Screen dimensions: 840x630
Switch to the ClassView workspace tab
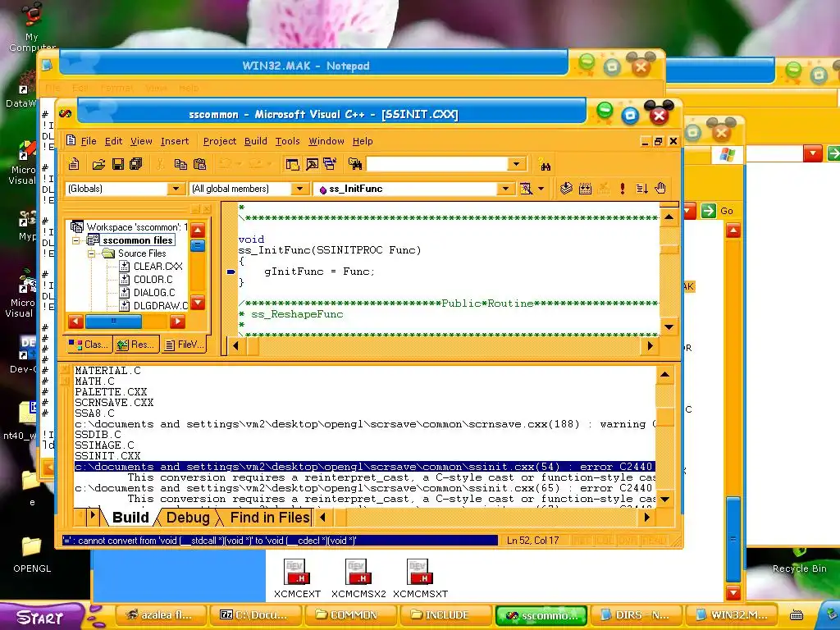pos(89,345)
